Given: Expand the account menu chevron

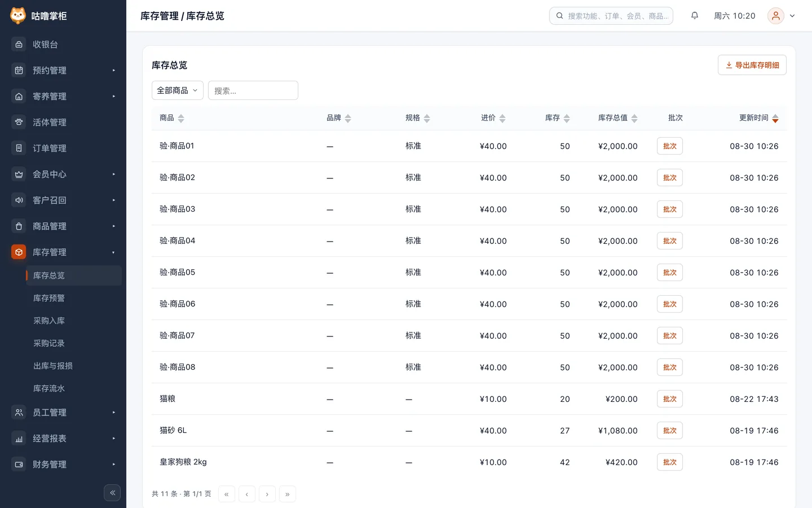Looking at the screenshot, I should (792, 16).
